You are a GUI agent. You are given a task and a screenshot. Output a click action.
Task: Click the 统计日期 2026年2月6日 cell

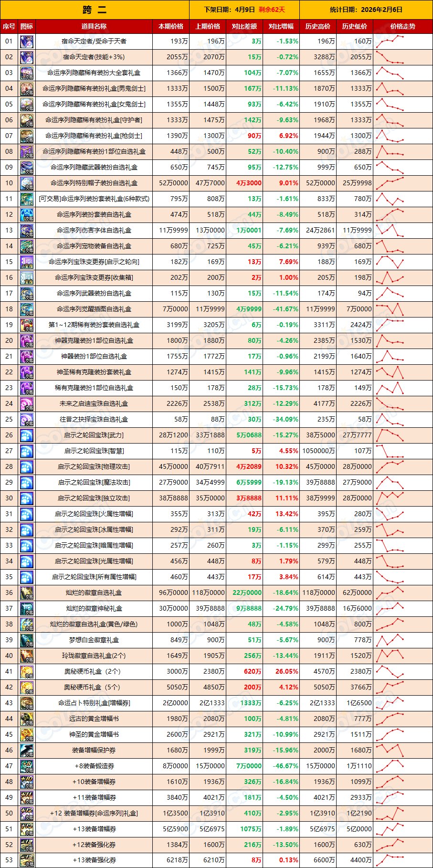click(366, 10)
